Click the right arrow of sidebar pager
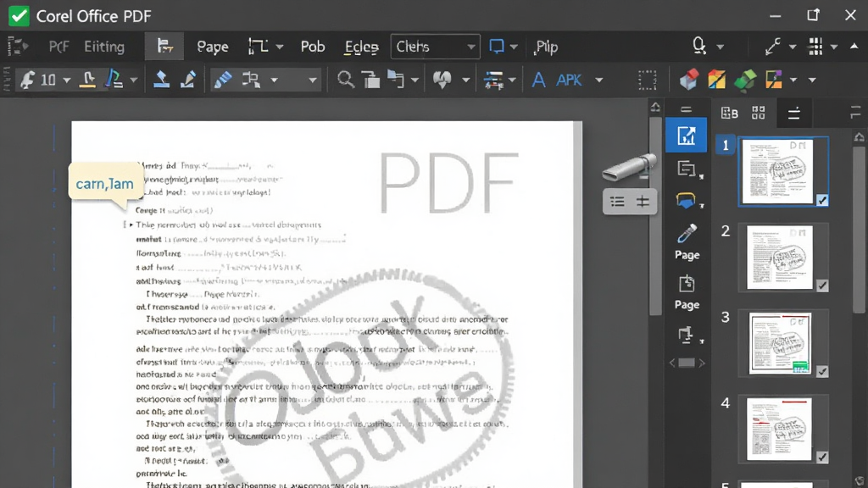The image size is (868, 488). [x=702, y=363]
